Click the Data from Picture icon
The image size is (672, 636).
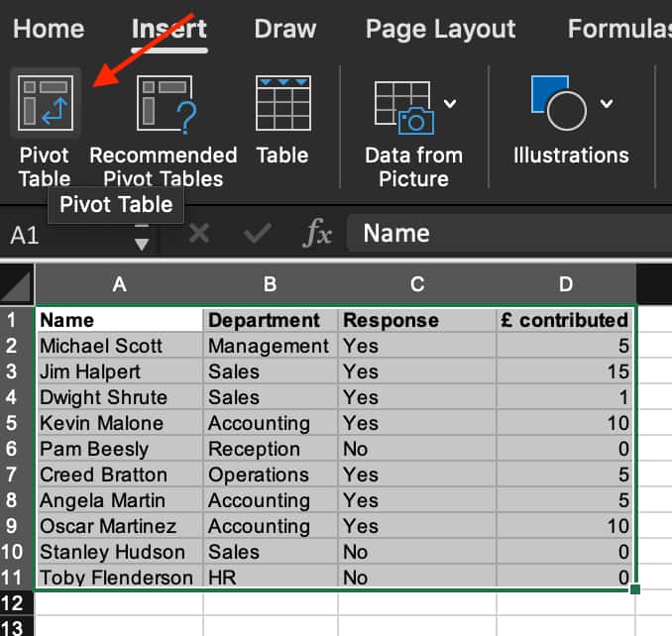click(404, 108)
